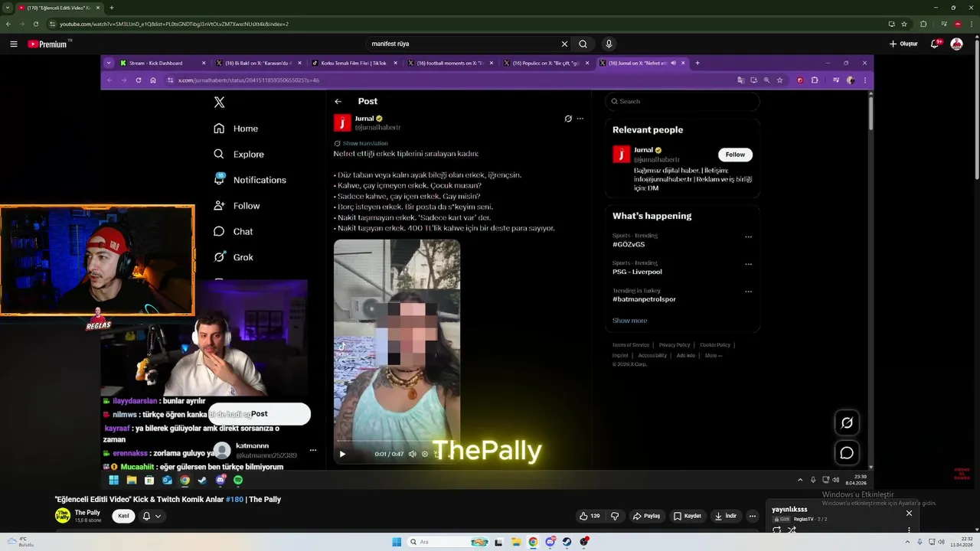
Task: Join channel with Katıl button
Action: (122, 516)
